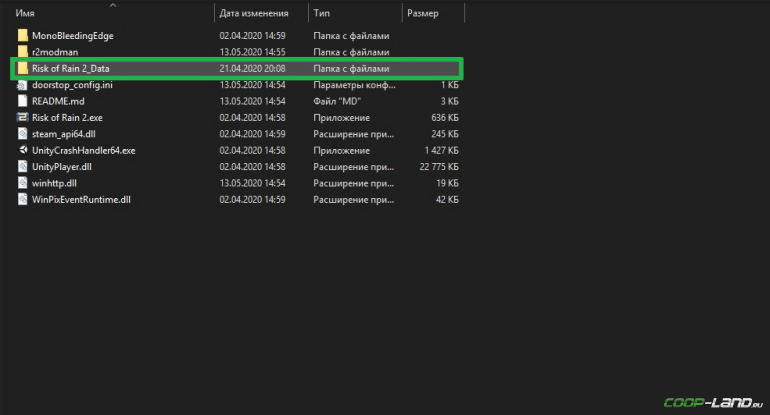Sort files by the Размер column header
This screenshot has width=770, height=415.
click(x=422, y=14)
